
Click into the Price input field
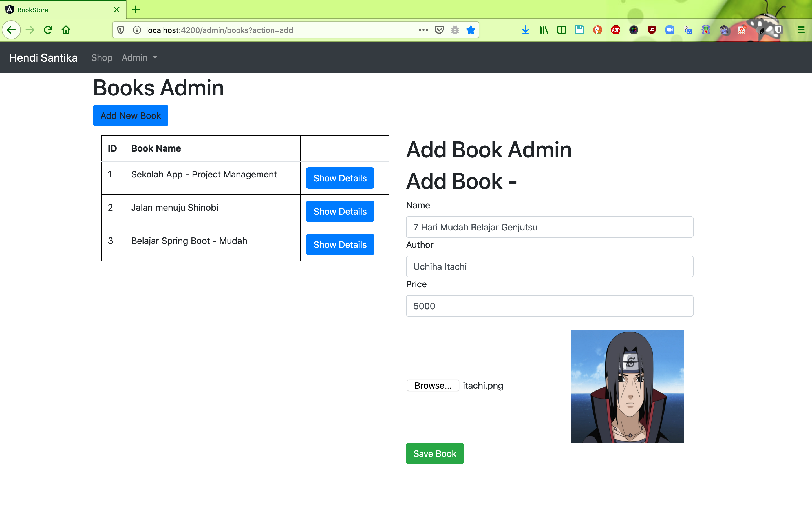click(549, 306)
